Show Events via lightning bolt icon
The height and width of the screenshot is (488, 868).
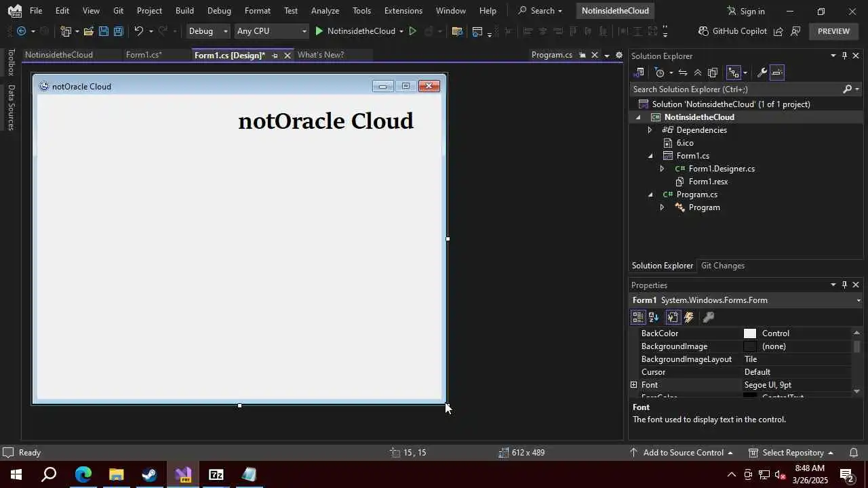coord(689,317)
